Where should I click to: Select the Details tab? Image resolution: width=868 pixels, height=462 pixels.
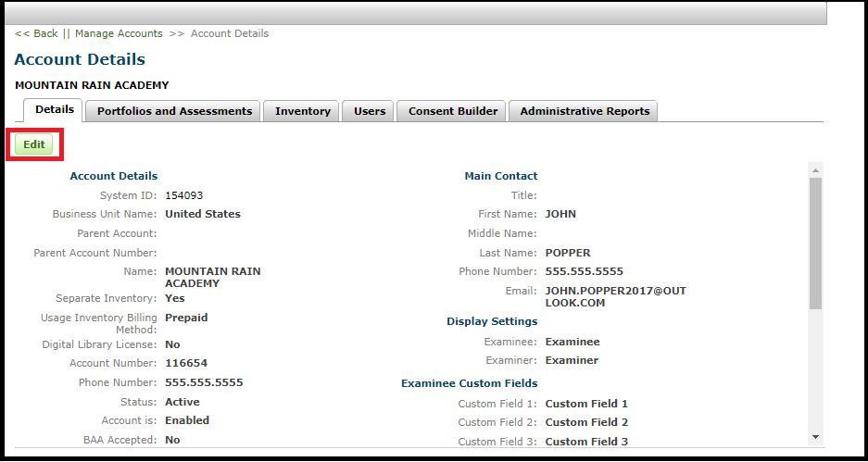[55, 109]
